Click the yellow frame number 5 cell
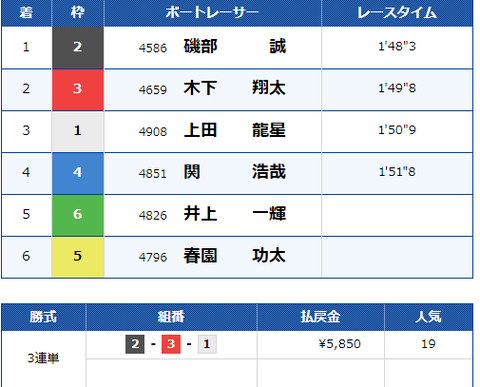This screenshot has height=387, width=480. coord(78,257)
